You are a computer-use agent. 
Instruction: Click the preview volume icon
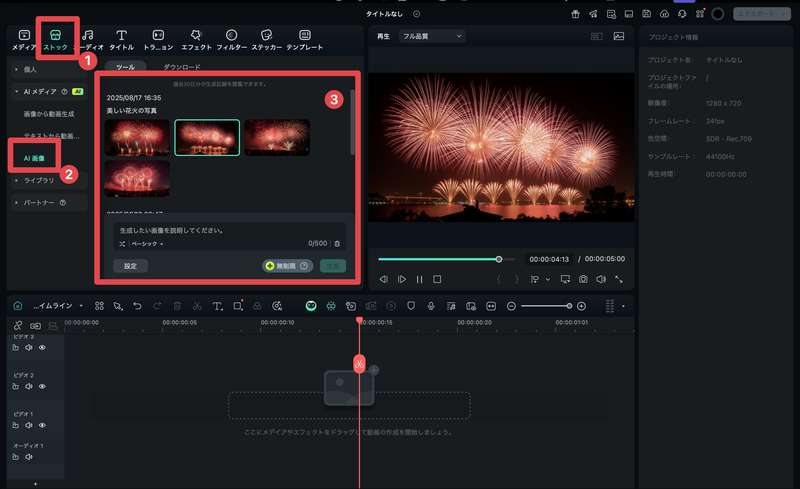[601, 279]
